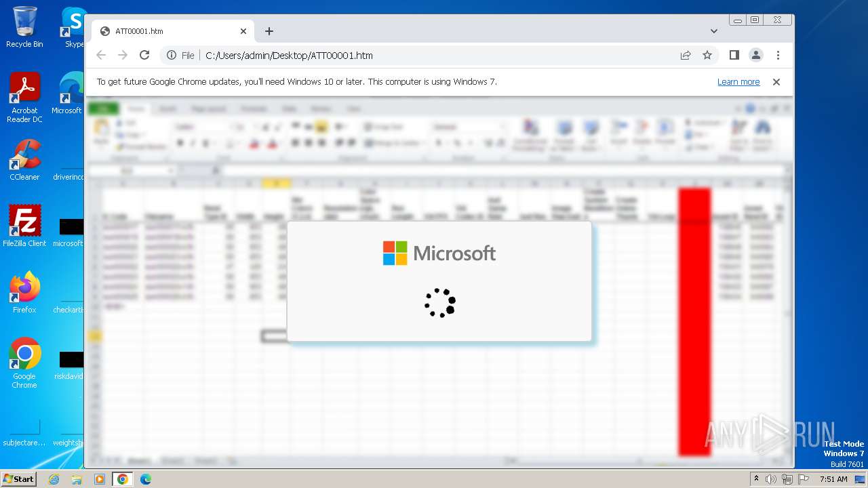Restore down the Chrome window
The width and height of the screenshot is (868, 488).
(x=755, y=20)
